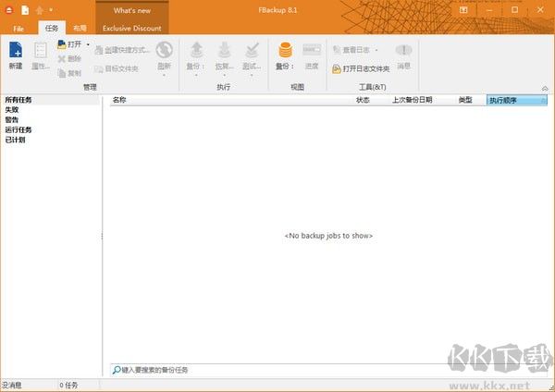Expand the 还原 restore dropdown arrow

(x=224, y=75)
